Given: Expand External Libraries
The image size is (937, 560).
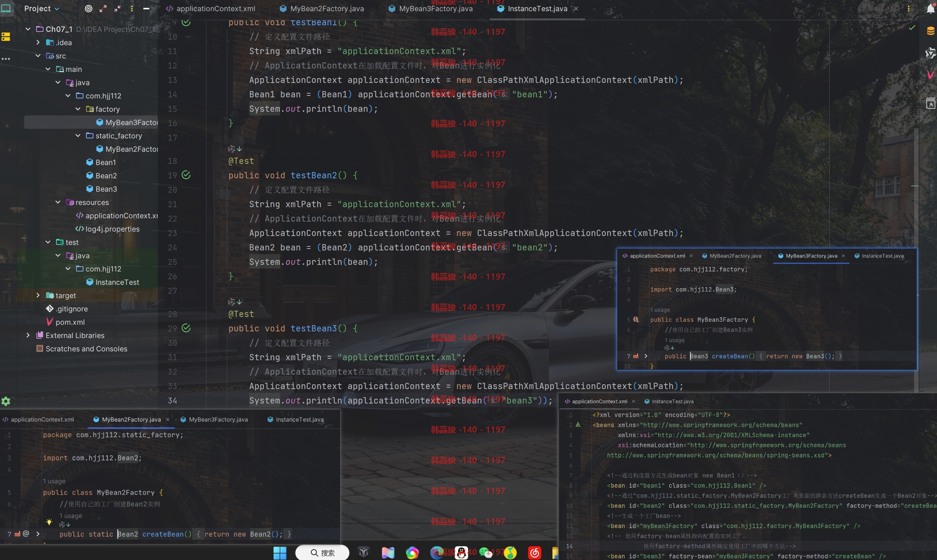Looking at the screenshot, I should click(28, 335).
